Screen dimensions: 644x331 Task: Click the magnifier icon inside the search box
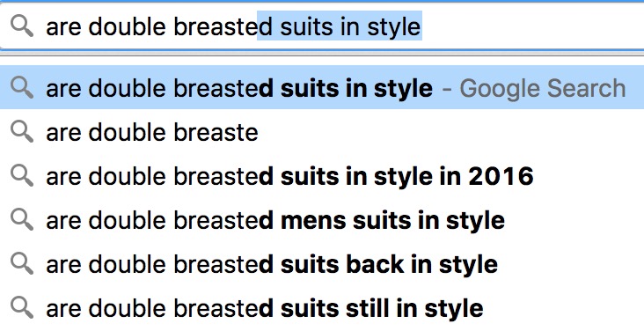pyautogui.click(x=22, y=26)
